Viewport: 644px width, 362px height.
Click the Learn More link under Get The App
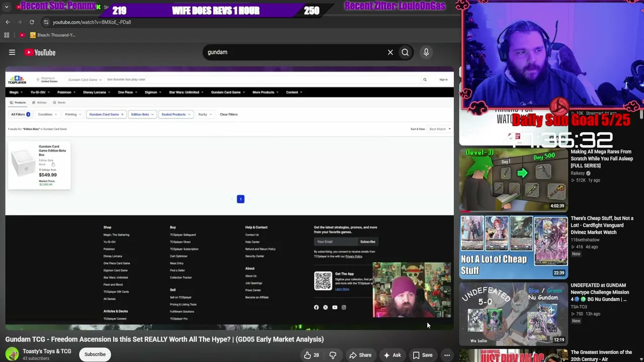342,289
